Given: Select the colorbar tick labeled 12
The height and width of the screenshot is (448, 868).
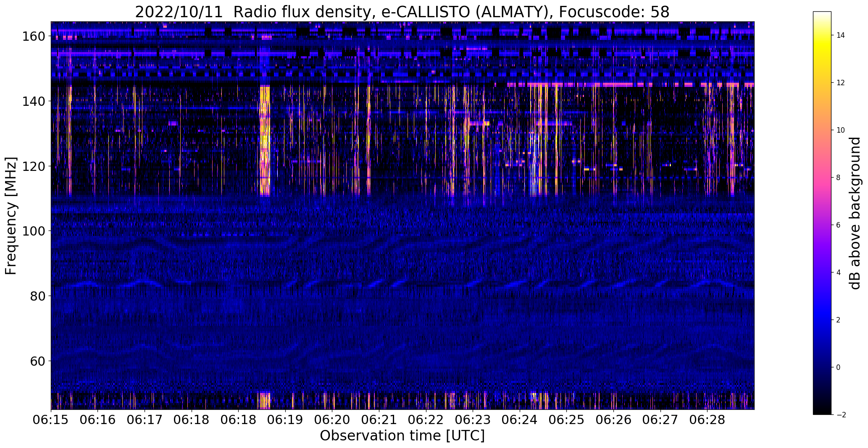Looking at the screenshot, I should pos(841,83).
